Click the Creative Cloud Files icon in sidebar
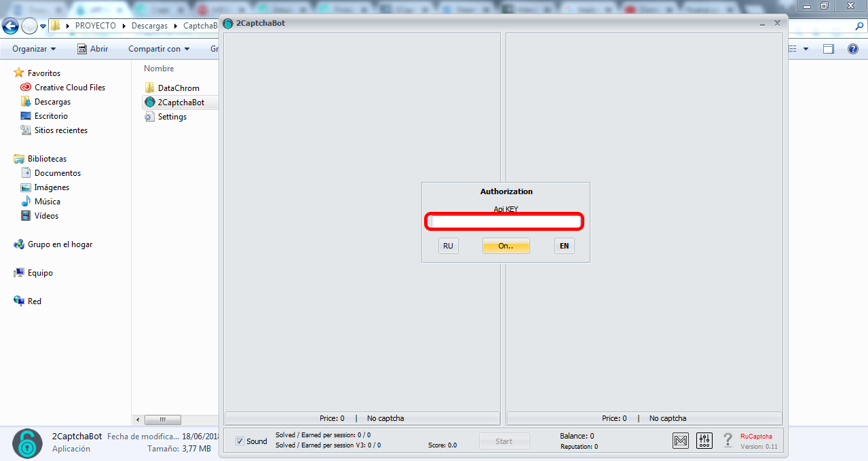This screenshot has height=461, width=868. 26,88
